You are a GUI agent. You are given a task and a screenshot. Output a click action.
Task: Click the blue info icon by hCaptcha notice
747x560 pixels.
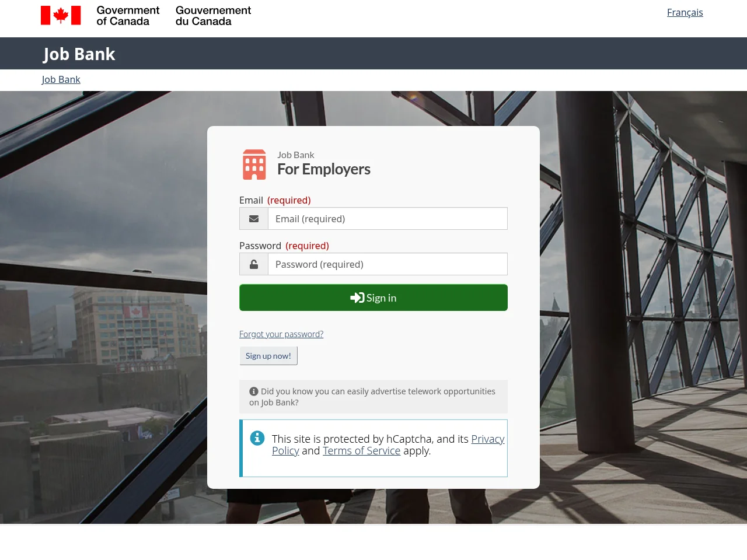257,437
